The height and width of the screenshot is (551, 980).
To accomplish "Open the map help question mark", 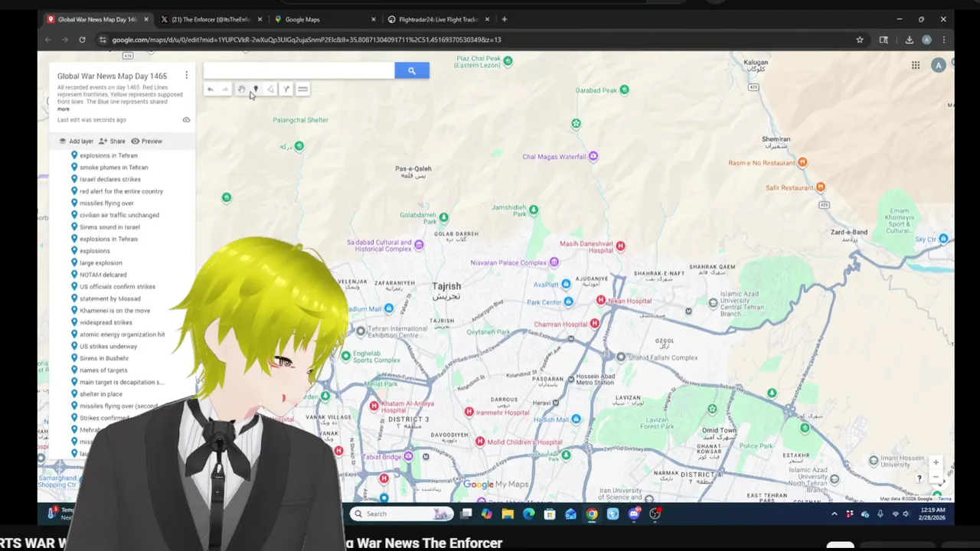I will (920, 479).
